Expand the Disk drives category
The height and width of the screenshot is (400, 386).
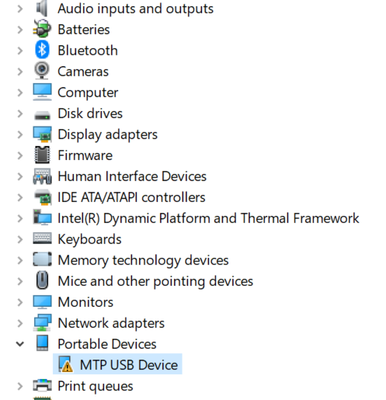pos(20,113)
